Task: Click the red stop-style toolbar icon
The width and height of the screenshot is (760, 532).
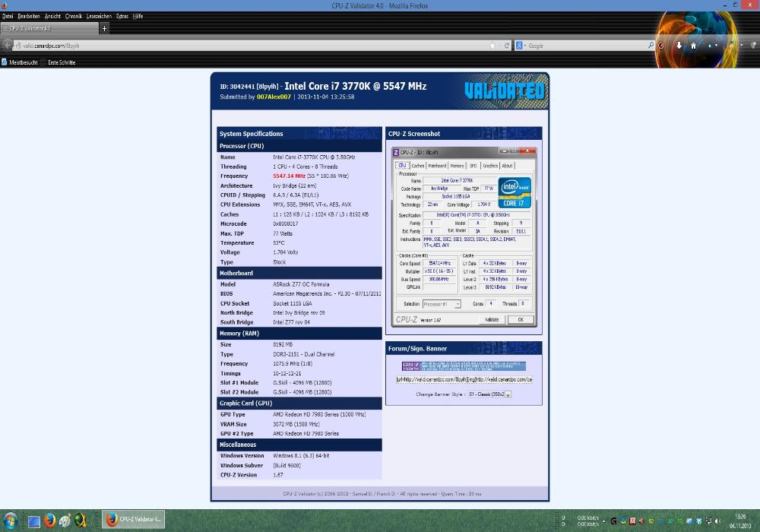Action: (661, 46)
